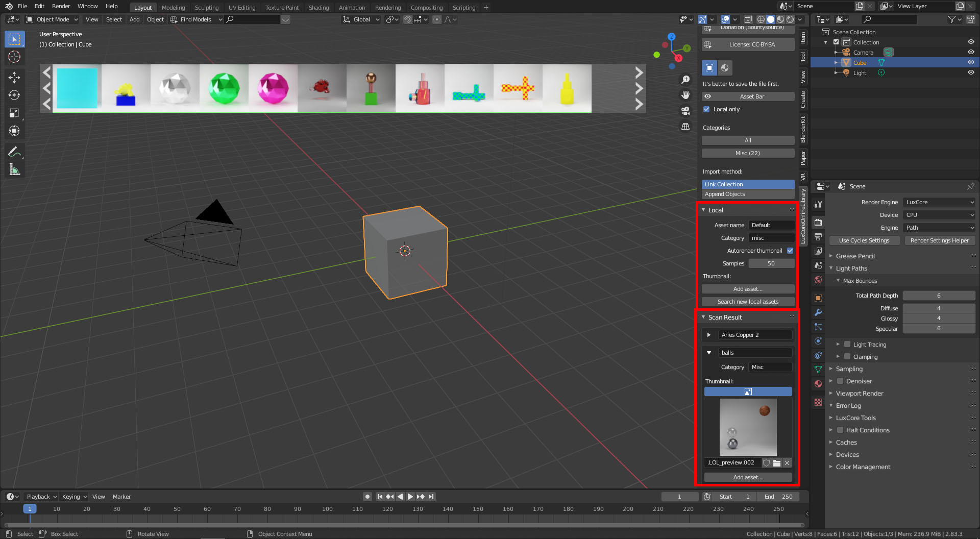Screen dimensions: 980x539
Task: Switch to the Shading workspace tab
Action: point(318,8)
